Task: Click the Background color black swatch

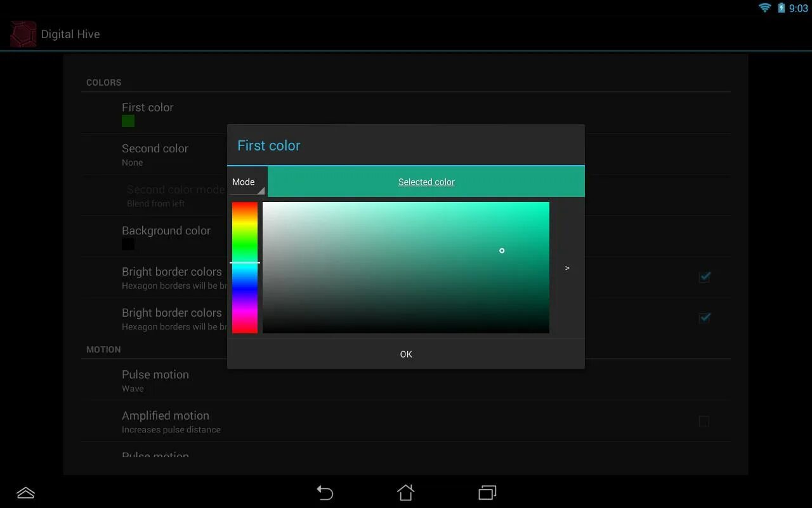Action: [128, 244]
